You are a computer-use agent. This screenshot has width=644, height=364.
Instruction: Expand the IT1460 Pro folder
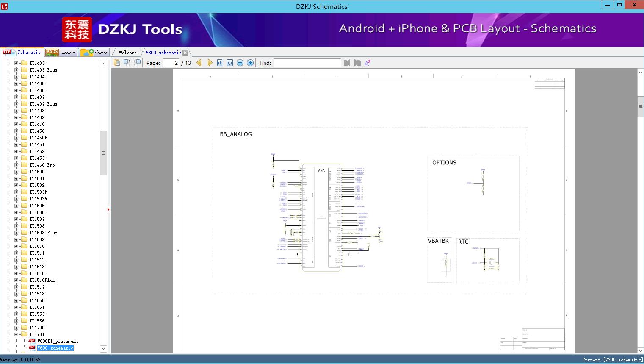[17, 165]
